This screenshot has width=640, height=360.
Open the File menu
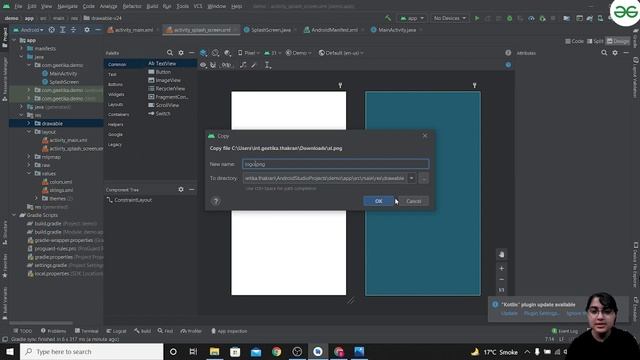pyautogui.click(x=18, y=6)
